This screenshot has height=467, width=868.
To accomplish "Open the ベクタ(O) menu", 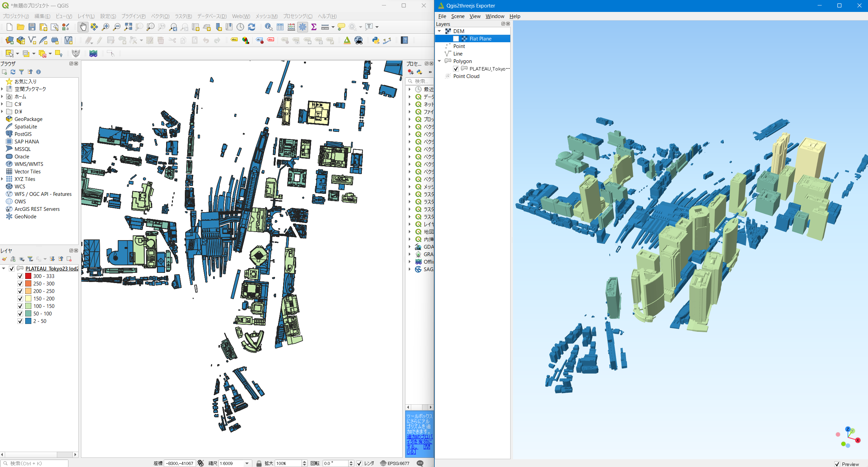I will click(160, 16).
